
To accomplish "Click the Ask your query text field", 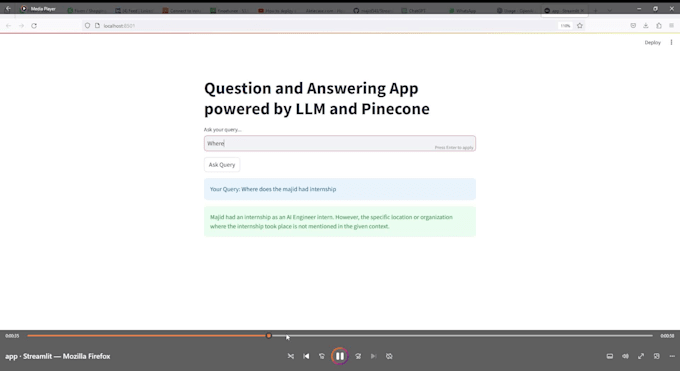I will point(340,144).
